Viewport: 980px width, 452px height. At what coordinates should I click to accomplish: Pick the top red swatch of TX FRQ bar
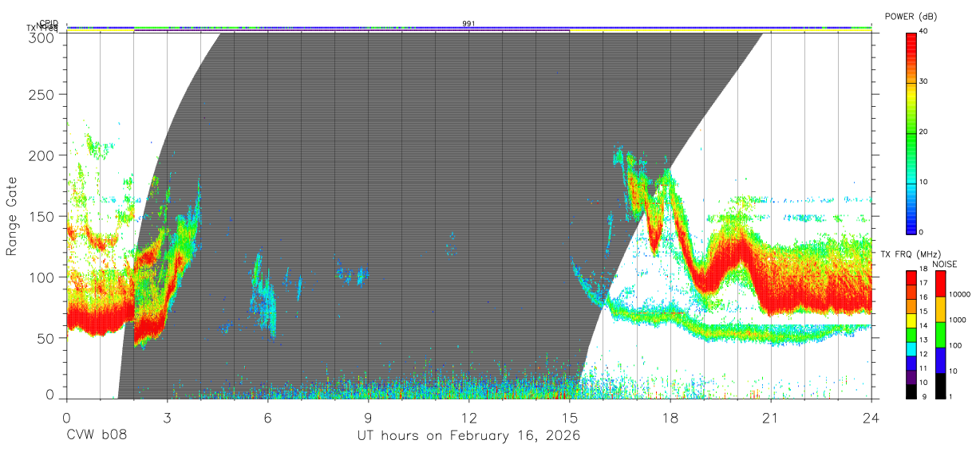tap(911, 278)
